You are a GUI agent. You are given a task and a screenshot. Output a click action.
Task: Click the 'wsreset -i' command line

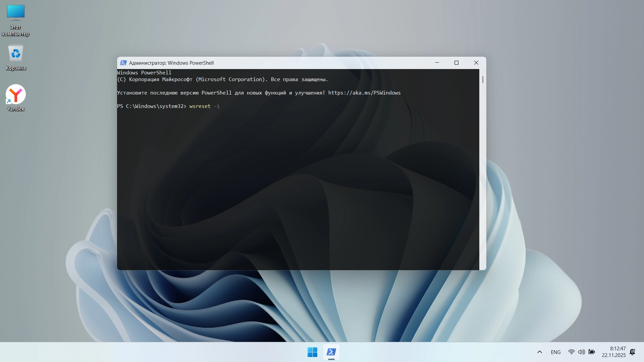(x=204, y=106)
